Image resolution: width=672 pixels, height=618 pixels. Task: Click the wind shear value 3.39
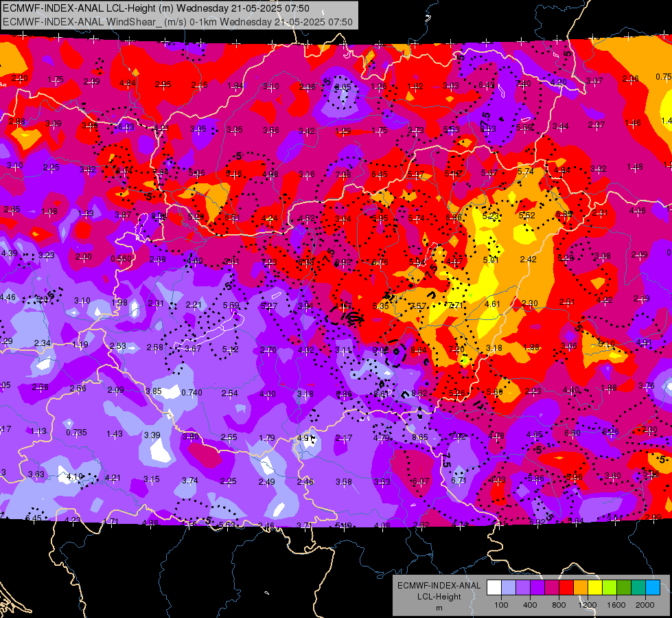[x=152, y=435]
